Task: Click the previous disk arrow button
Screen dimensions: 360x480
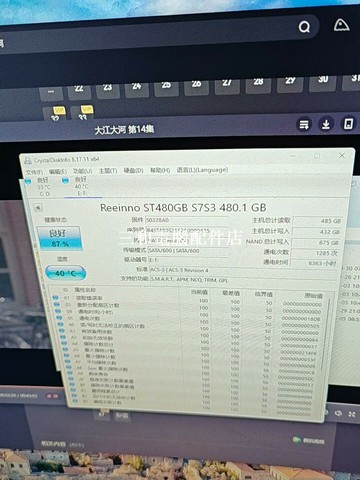Action: [x=38, y=208]
